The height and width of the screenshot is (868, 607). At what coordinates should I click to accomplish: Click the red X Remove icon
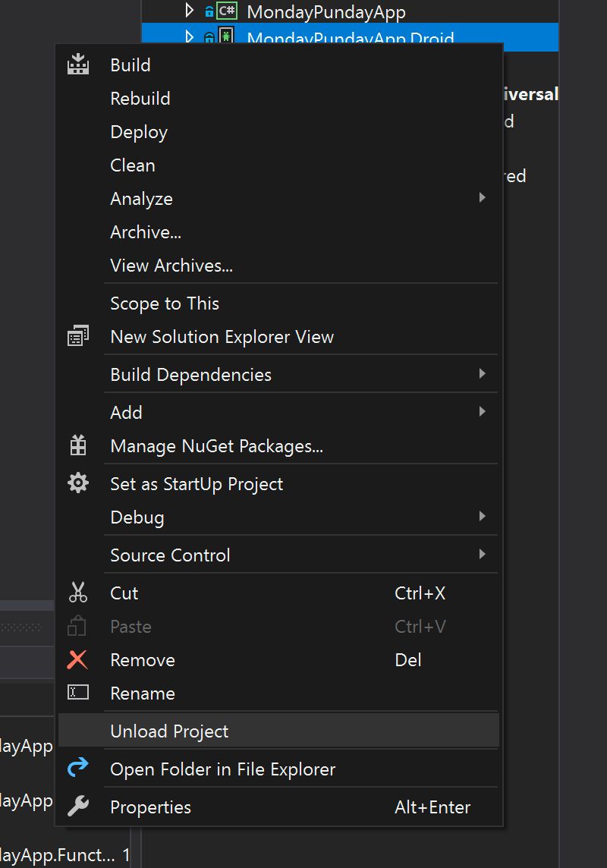coord(78,659)
